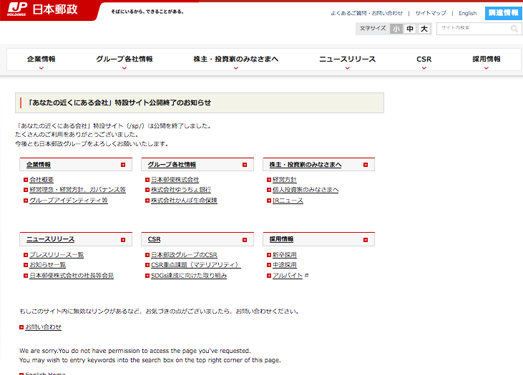
Task: Expand the ニュースリリース navigation menu
Action: coord(347,60)
